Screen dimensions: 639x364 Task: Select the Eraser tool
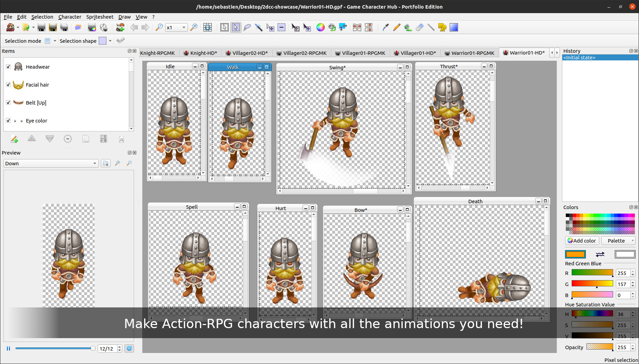click(419, 27)
